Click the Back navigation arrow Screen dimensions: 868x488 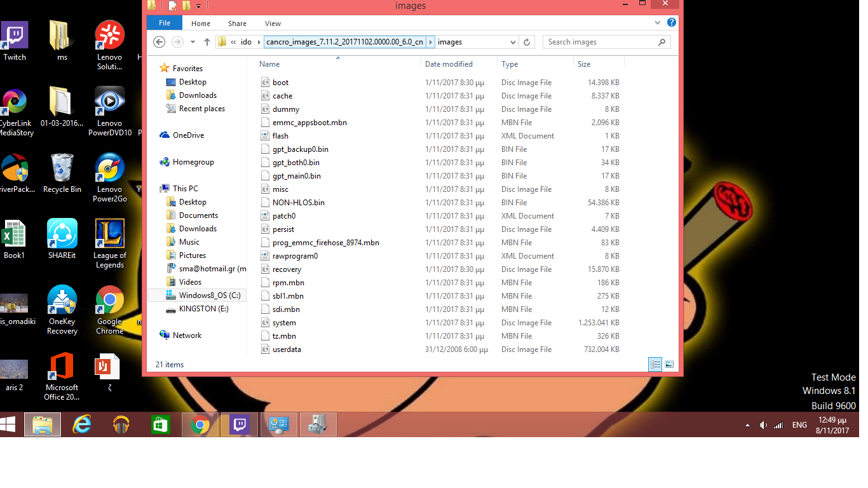tap(159, 42)
